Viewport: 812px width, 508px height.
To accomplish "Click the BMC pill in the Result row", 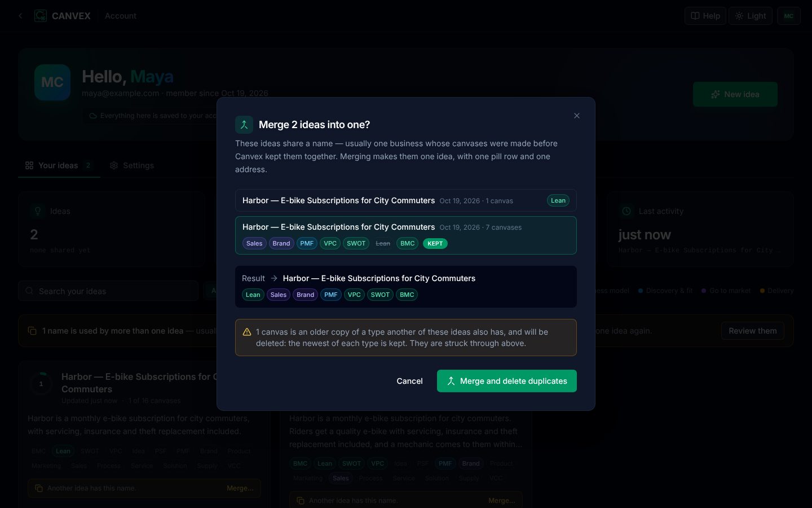I will click(407, 295).
